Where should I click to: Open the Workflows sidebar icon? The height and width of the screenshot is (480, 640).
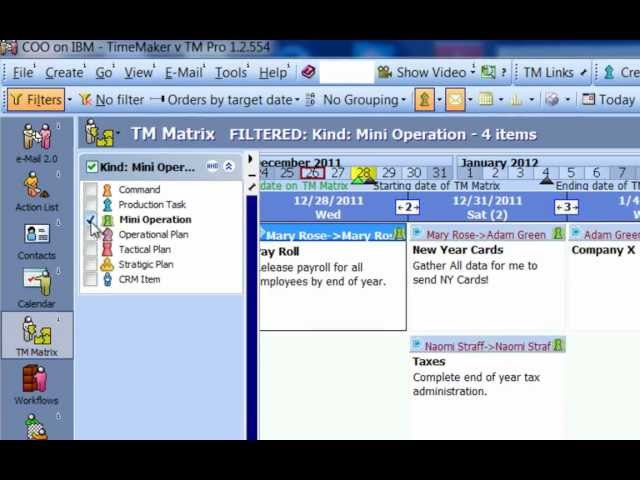pos(36,384)
